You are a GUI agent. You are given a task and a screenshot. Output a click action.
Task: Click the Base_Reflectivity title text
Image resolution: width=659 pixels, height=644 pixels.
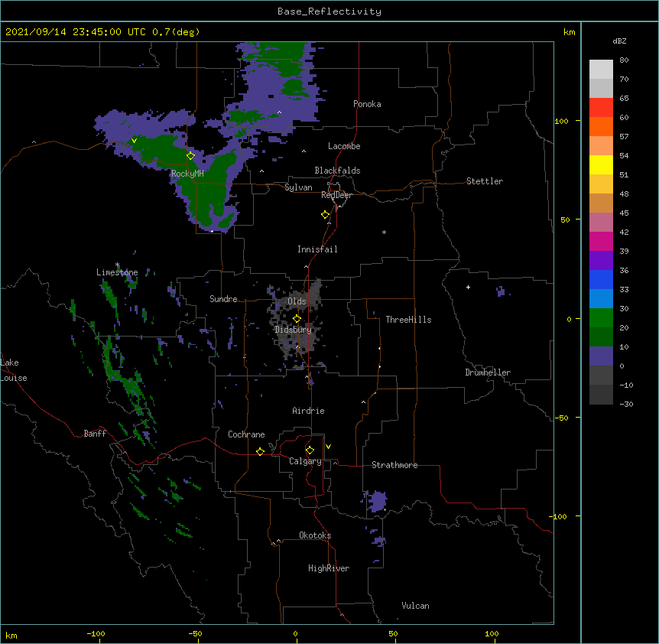point(329,11)
